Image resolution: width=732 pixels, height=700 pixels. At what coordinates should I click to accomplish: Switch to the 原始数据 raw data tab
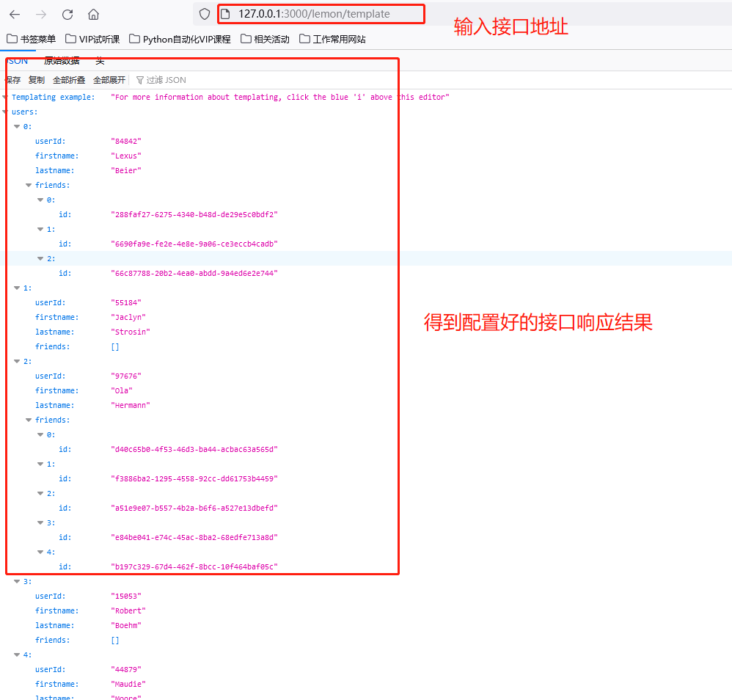(x=62, y=61)
